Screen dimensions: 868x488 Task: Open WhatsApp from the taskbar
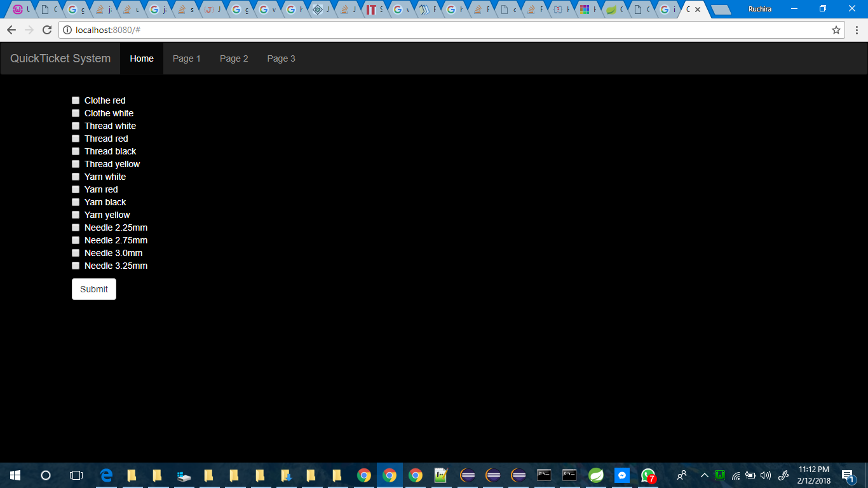[648, 475]
